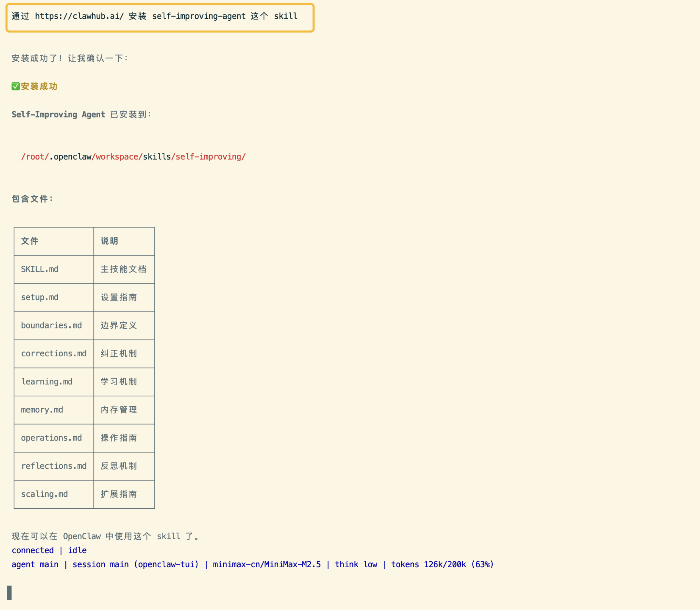Click 'think low' in status bar

(356, 565)
